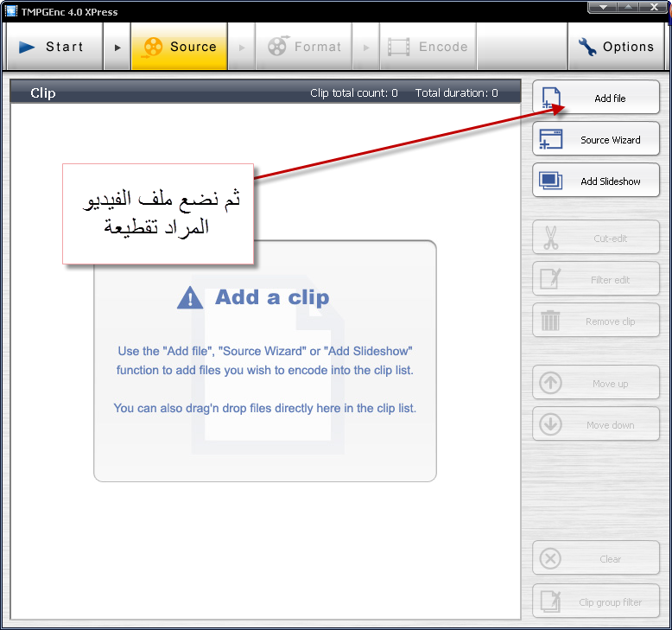Switch to the Encode stage tab
Screen dimensions: 672x630
coord(428,47)
